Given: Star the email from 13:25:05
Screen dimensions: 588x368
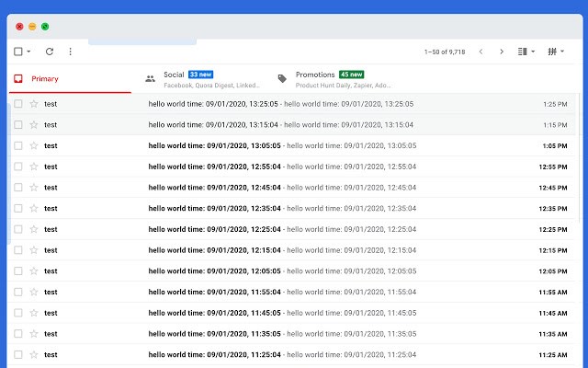Looking at the screenshot, I should [34, 104].
